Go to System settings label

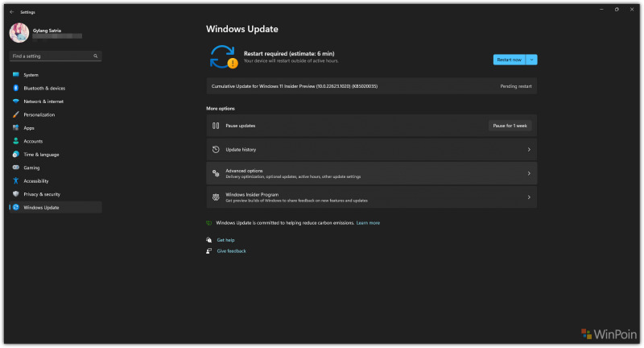[31, 75]
